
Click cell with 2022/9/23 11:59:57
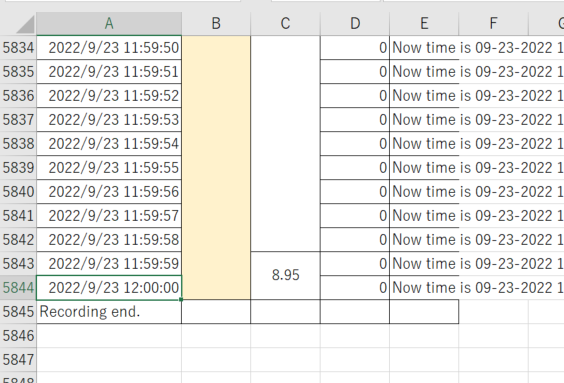tap(109, 216)
